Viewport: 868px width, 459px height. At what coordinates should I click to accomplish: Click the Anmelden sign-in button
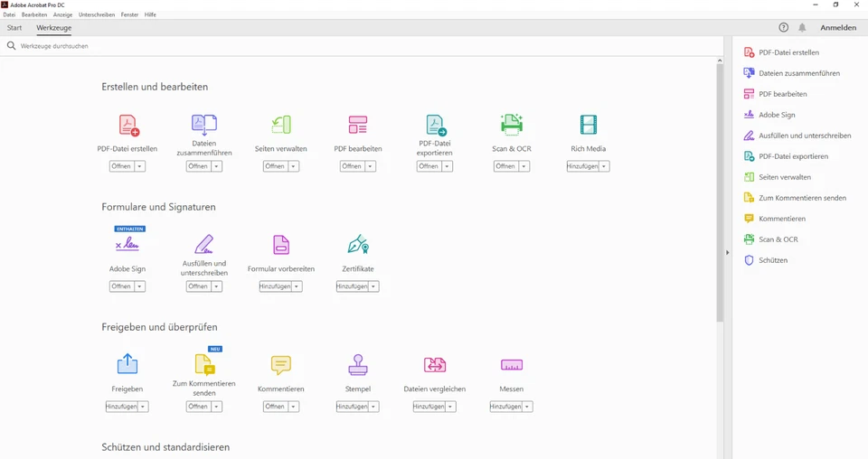pos(838,28)
